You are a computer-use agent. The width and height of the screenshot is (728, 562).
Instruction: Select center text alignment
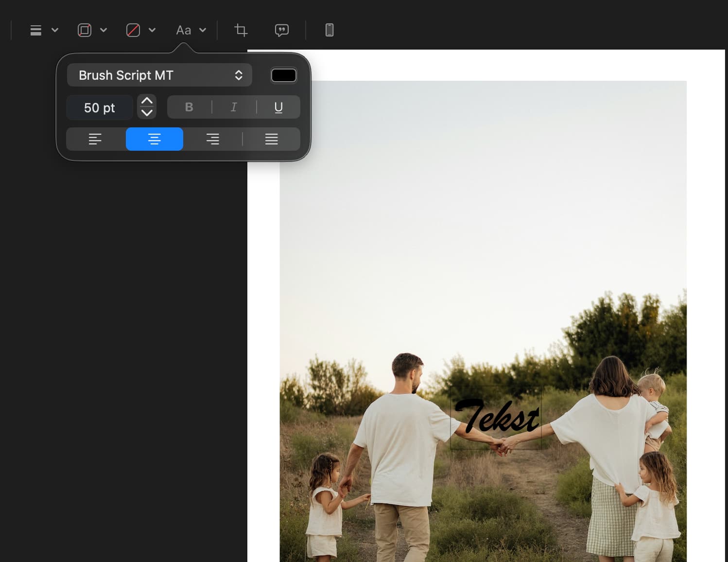[x=155, y=139]
